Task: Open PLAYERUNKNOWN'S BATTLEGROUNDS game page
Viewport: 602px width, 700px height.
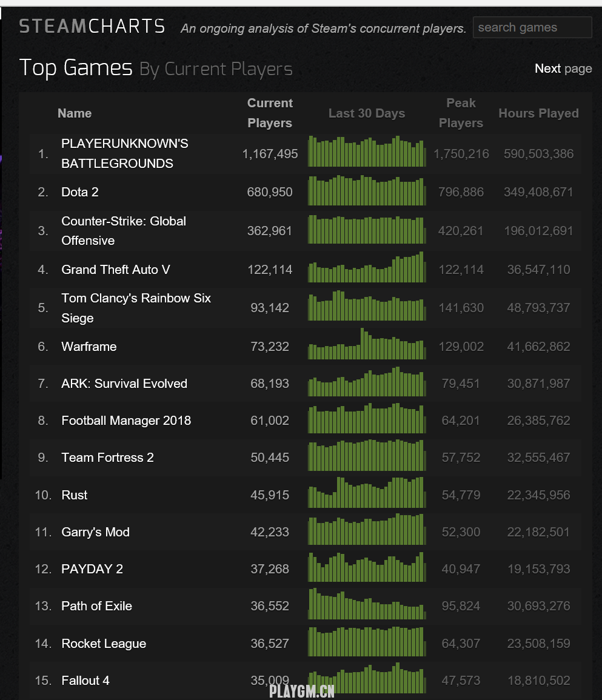Action: pos(125,153)
